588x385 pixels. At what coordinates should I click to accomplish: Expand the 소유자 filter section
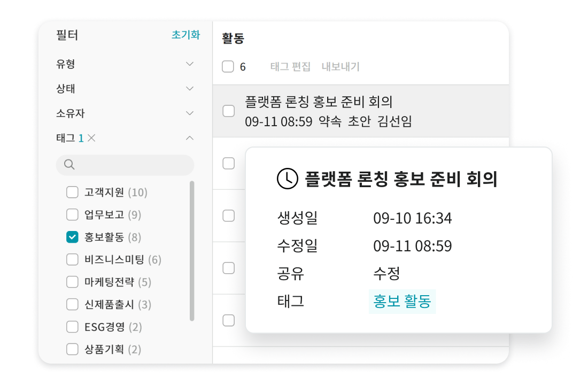tap(189, 113)
